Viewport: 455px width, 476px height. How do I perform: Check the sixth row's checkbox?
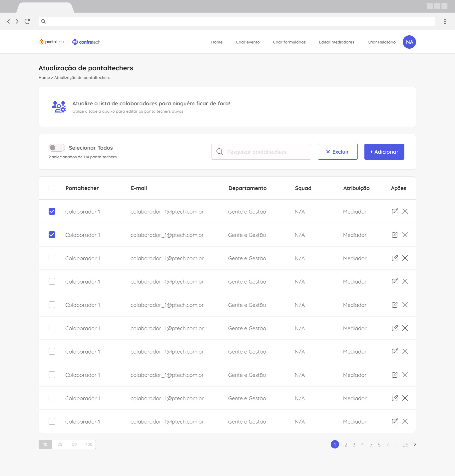coord(52,328)
